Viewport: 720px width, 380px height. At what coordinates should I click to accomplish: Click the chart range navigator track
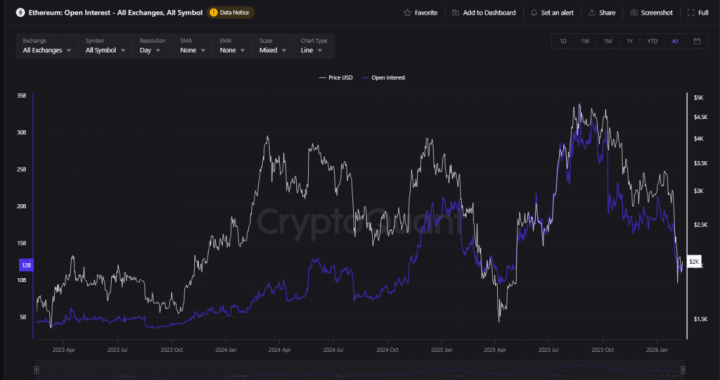(x=360, y=370)
